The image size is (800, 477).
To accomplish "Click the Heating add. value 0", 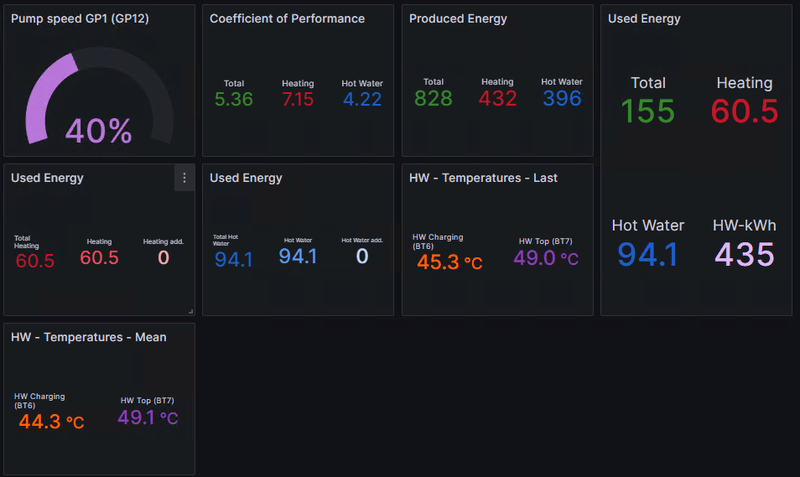I will [x=164, y=258].
